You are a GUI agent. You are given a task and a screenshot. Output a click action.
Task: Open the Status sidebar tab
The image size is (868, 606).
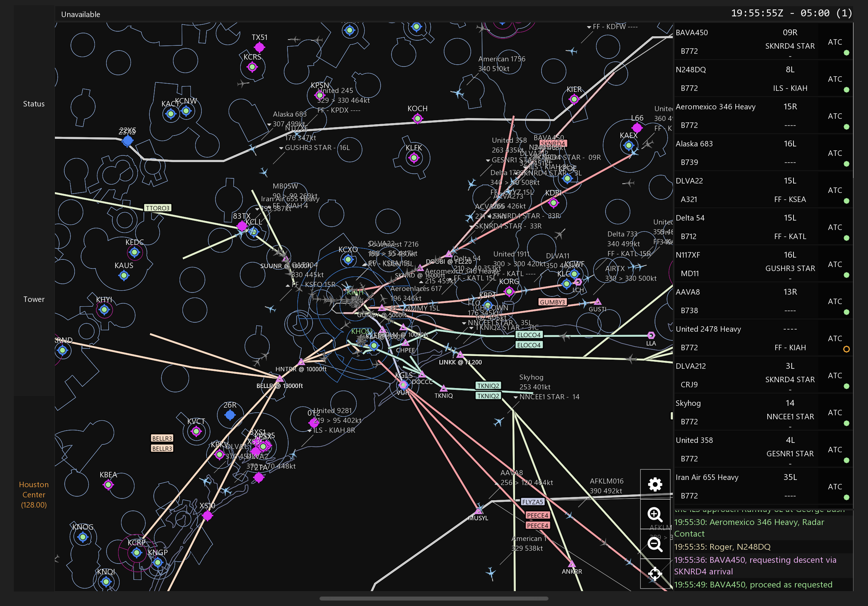34,104
